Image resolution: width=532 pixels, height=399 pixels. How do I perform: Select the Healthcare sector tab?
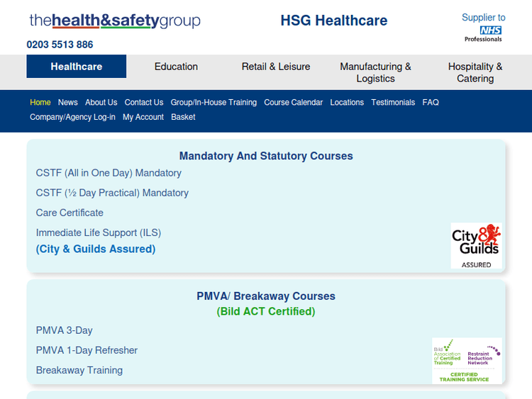[x=77, y=67]
